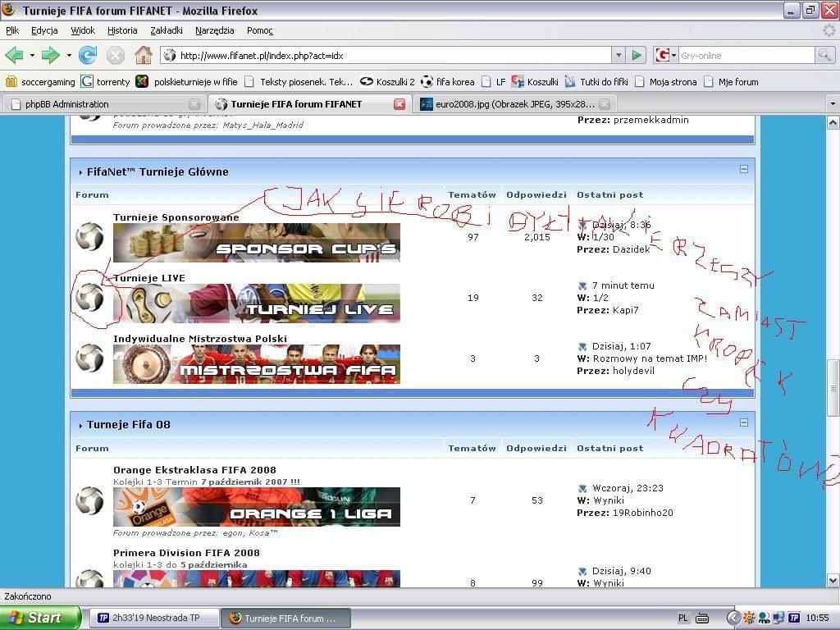The height and width of the screenshot is (630, 840).
Task: Open the Rozmowy na temat IMP! topic
Action: [x=650, y=358]
